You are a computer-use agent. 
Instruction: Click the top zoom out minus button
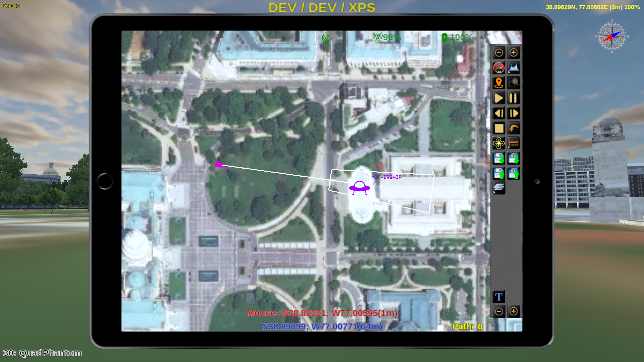click(499, 53)
